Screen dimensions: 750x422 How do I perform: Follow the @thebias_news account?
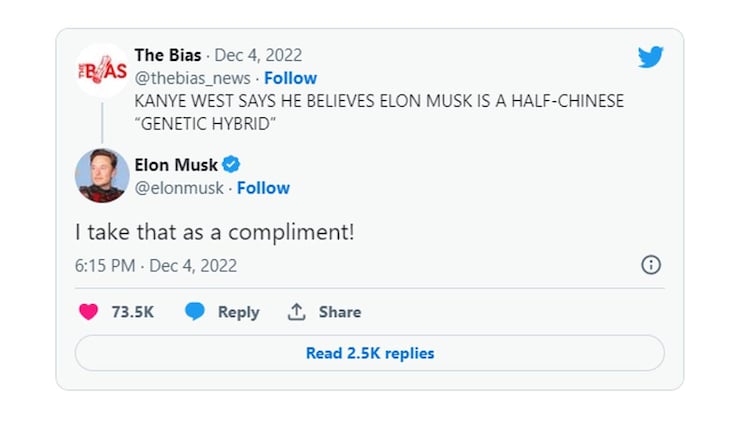click(290, 78)
